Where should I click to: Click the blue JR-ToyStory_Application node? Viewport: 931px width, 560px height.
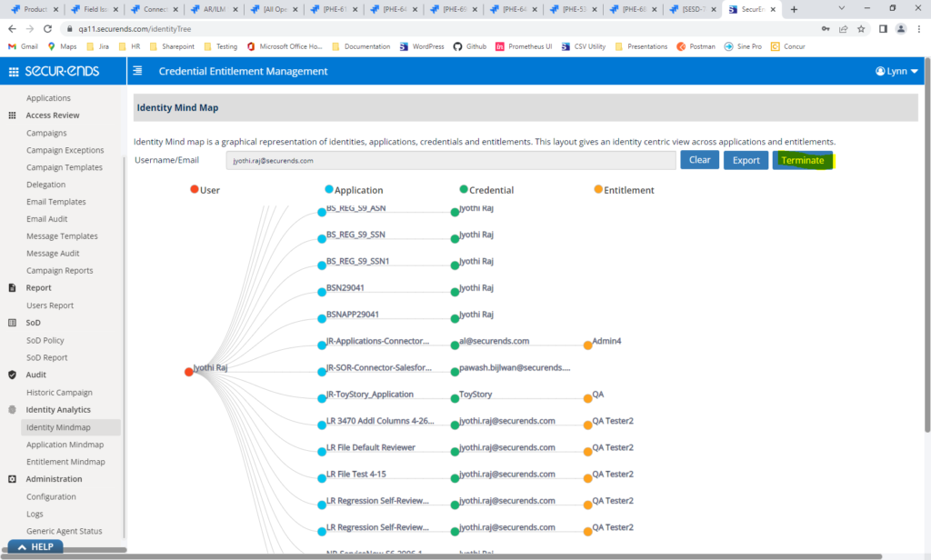(x=322, y=398)
